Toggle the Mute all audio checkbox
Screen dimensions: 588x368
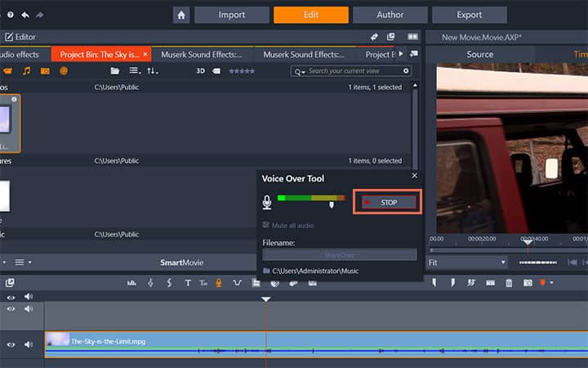266,225
